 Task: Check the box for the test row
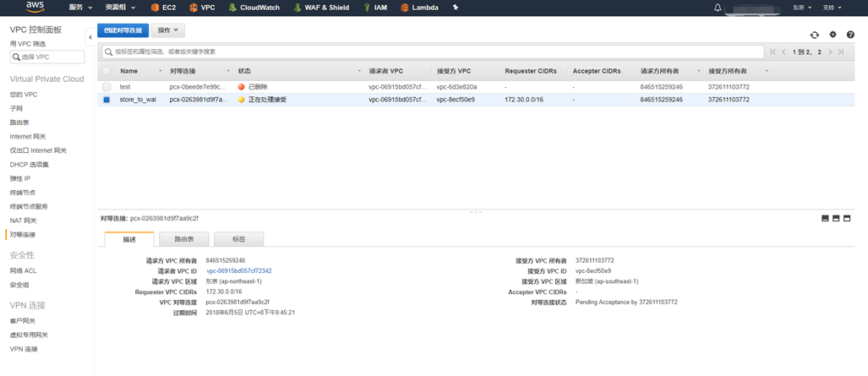click(x=106, y=87)
